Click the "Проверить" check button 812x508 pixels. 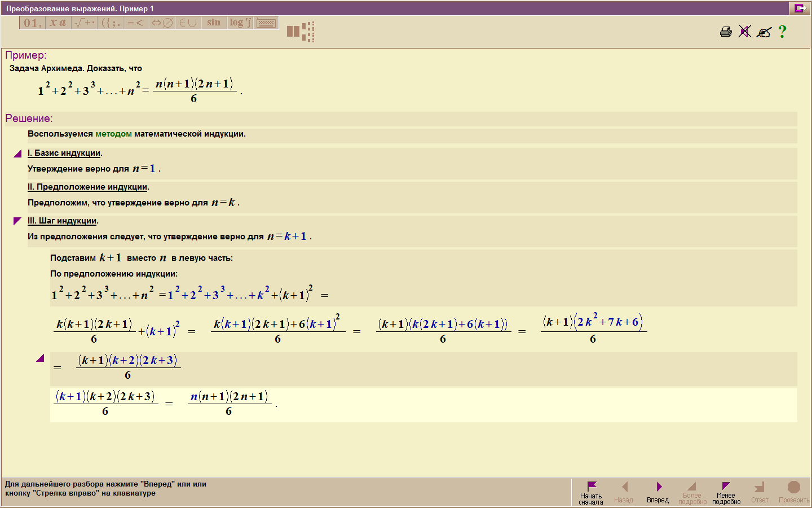[794, 493]
